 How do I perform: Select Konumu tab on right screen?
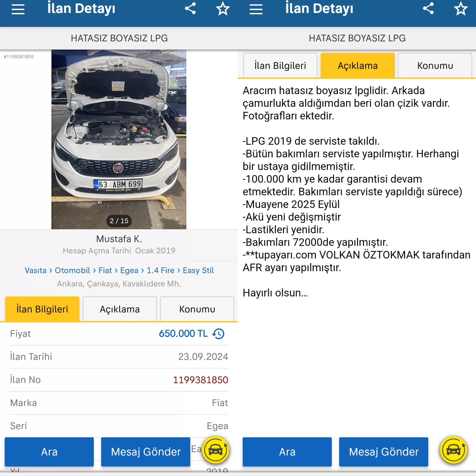[x=435, y=65]
